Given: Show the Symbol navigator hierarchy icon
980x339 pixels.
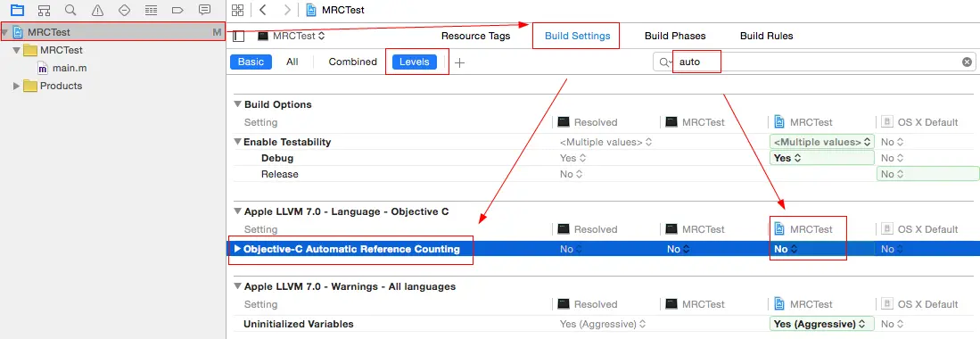Looking at the screenshot, I should click(x=44, y=10).
